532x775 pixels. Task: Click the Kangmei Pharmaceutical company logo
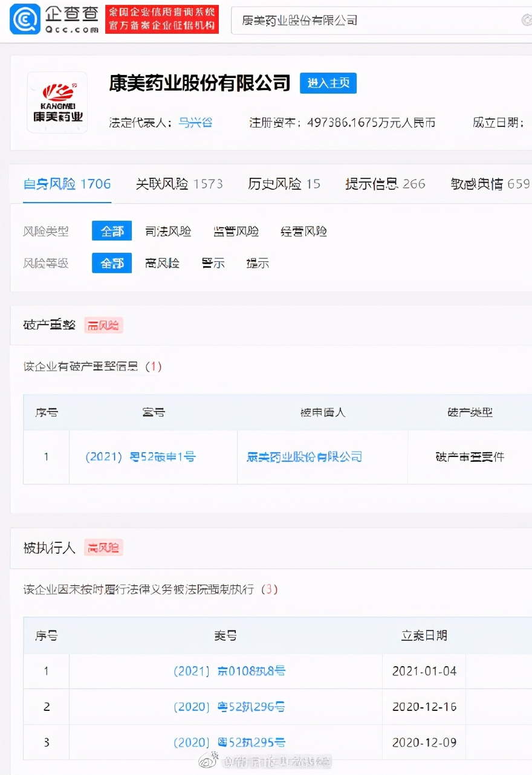[57, 102]
